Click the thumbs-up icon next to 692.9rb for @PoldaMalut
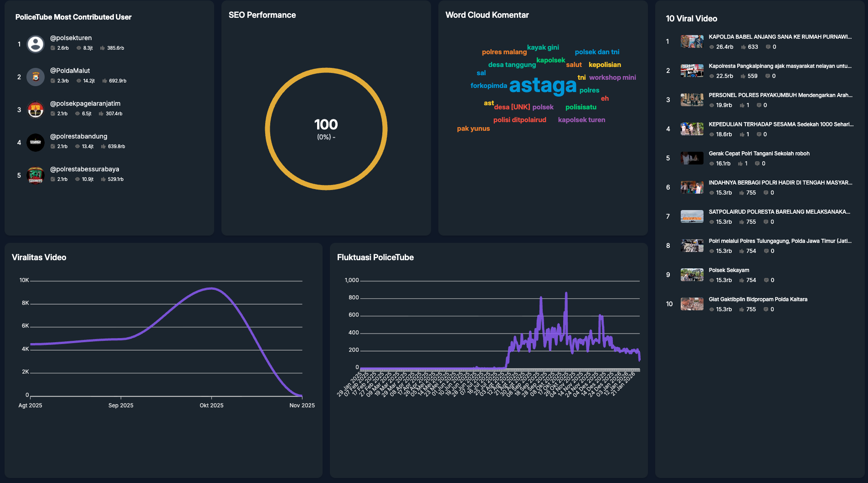 (x=106, y=81)
